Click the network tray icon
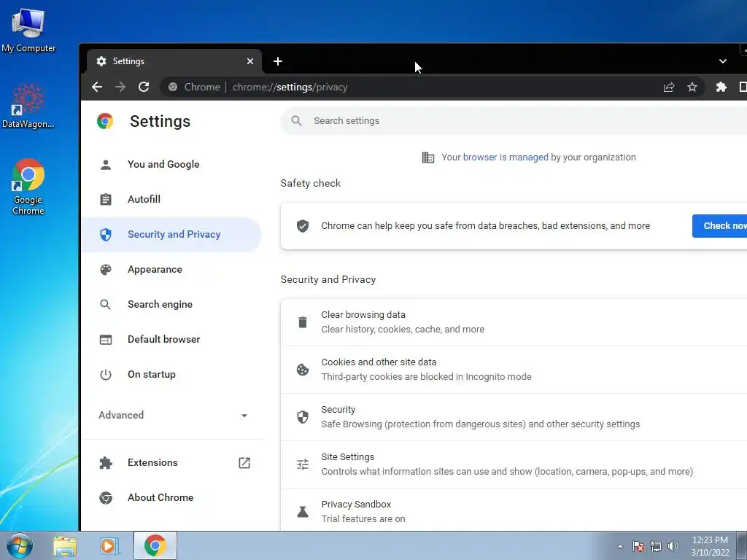Image resolution: width=747 pixels, height=560 pixels. tap(656, 547)
